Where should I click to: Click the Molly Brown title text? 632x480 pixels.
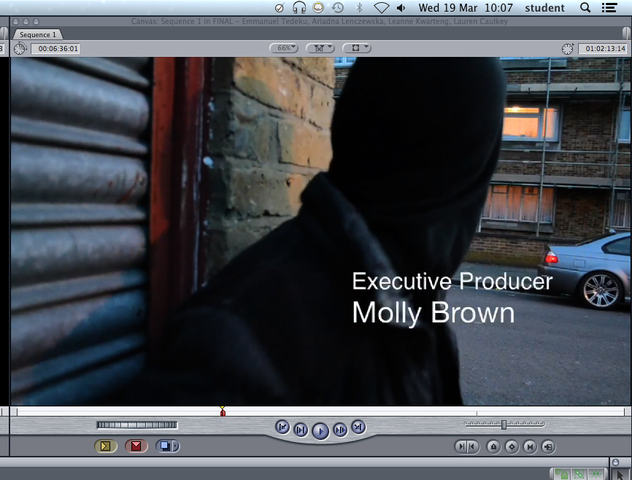click(433, 313)
